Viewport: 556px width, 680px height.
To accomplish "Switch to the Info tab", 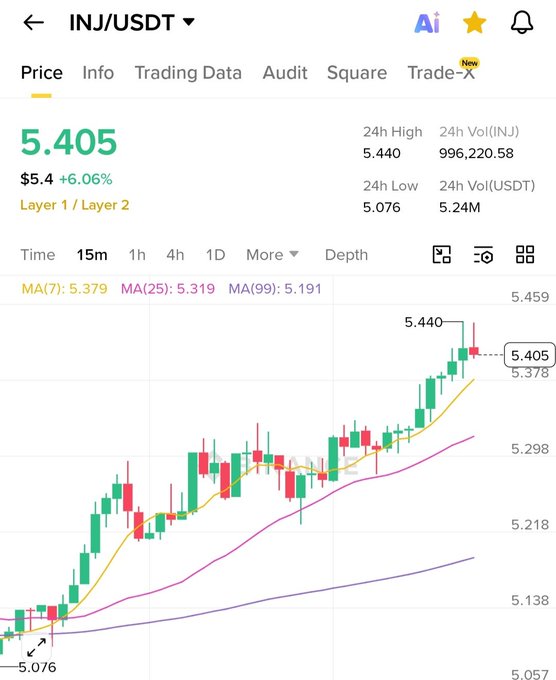I will [x=98, y=72].
